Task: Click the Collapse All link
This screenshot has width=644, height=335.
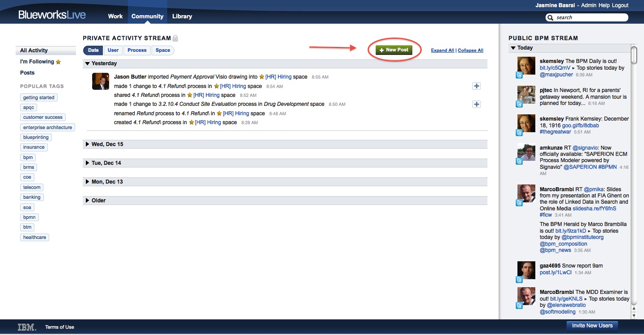Action: [x=470, y=50]
